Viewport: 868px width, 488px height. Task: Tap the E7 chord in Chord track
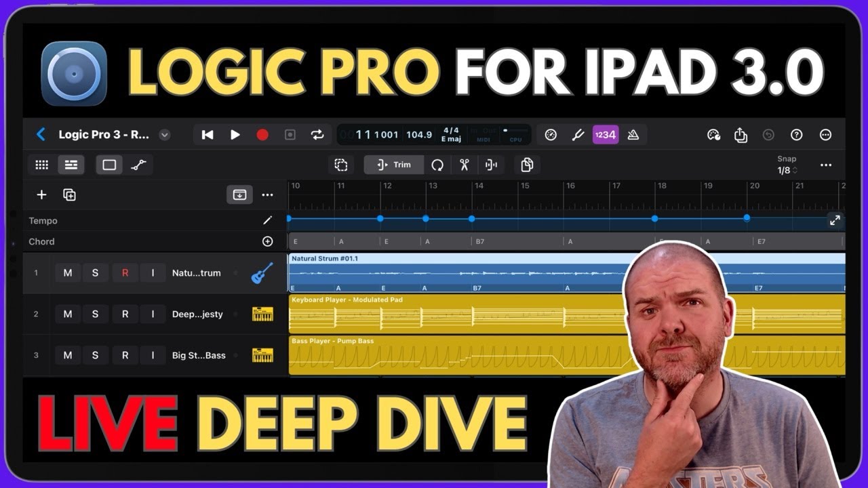pyautogui.click(x=761, y=241)
